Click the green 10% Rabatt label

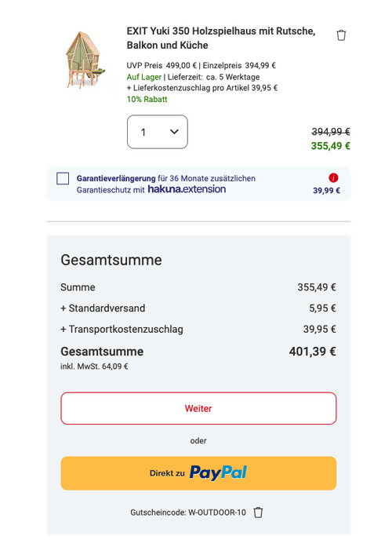(147, 99)
